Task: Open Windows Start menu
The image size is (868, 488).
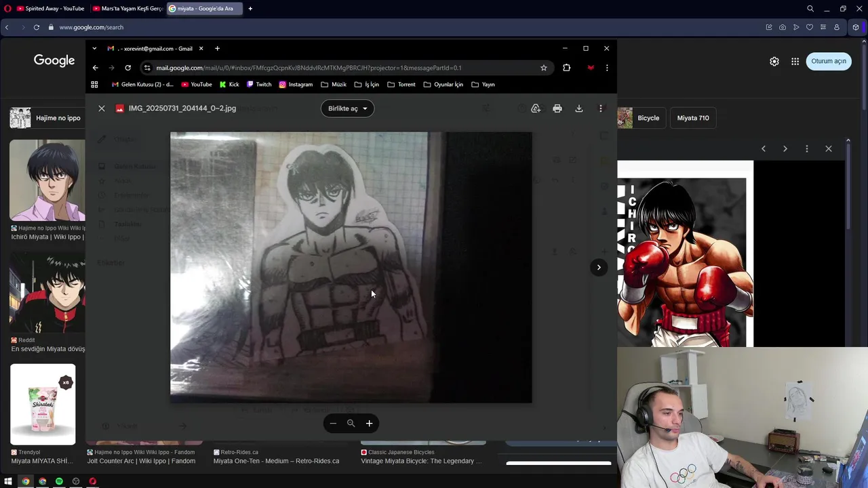Action: 8,481
